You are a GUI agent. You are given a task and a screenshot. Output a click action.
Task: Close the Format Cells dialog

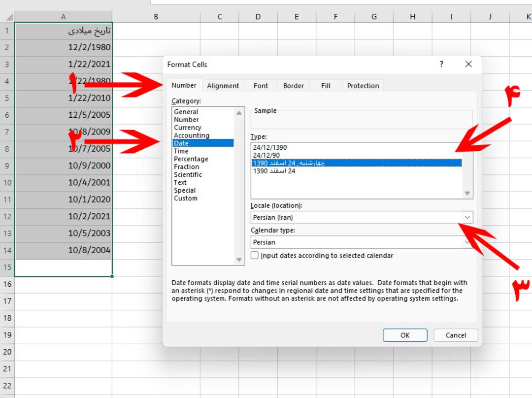(x=468, y=64)
